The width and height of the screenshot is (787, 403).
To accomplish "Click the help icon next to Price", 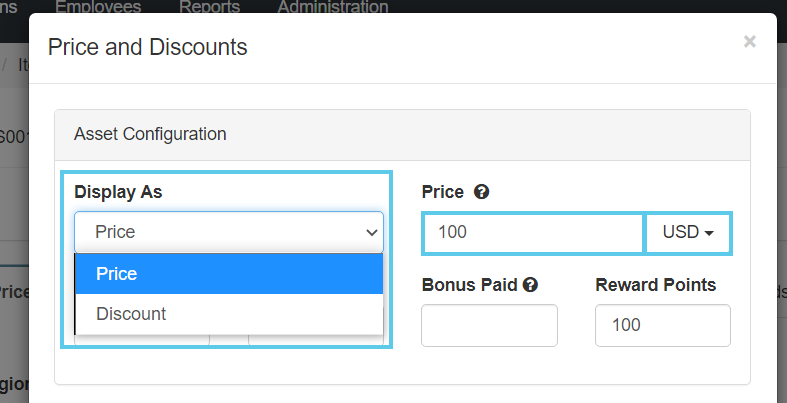I will [481, 192].
